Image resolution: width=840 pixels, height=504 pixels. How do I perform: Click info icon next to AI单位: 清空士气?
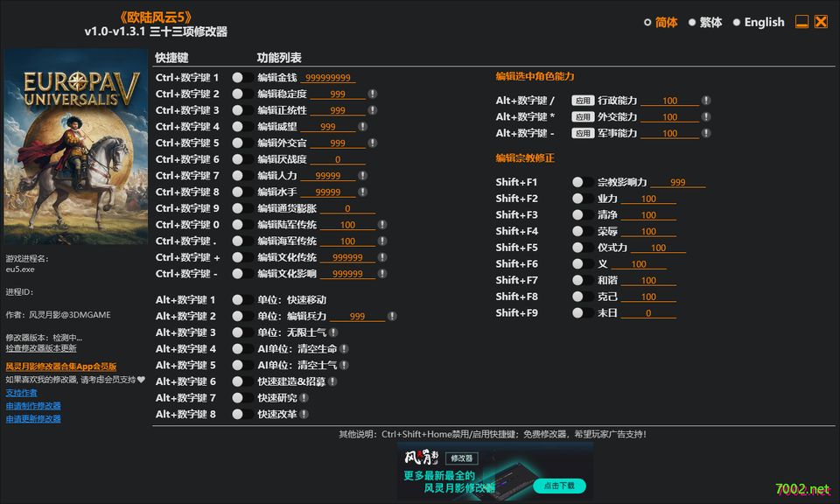pyautogui.click(x=344, y=365)
